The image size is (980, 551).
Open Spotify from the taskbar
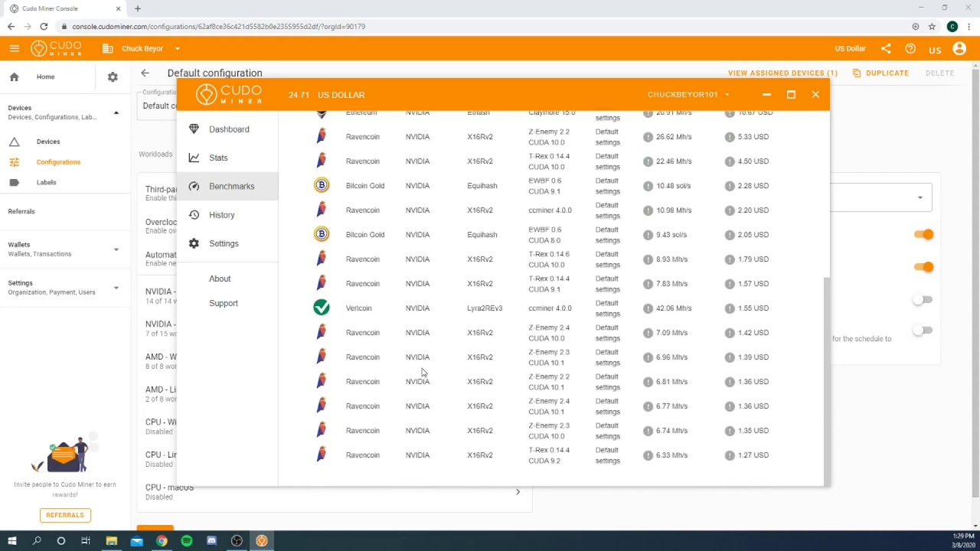click(x=187, y=541)
